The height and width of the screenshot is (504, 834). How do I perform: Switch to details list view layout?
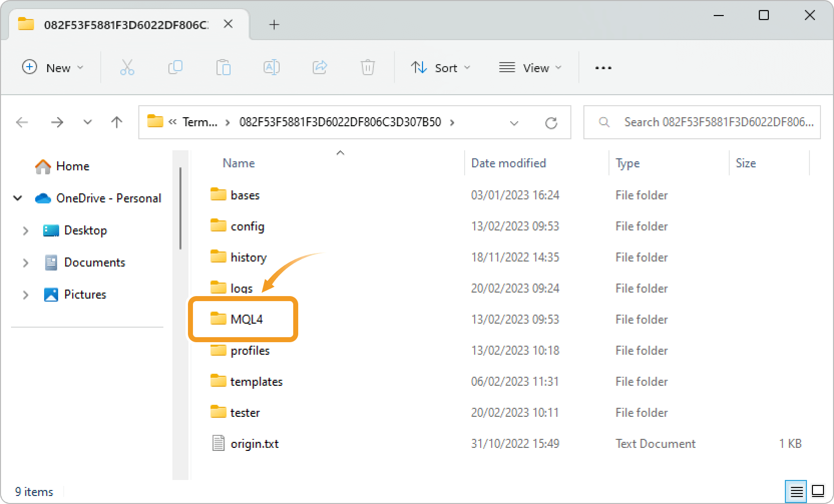click(796, 491)
